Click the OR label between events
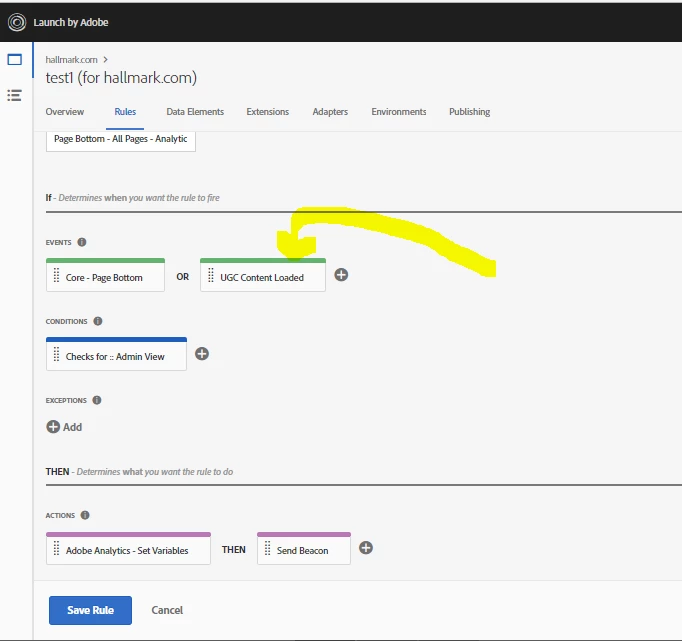The height and width of the screenshot is (641, 682). pyautogui.click(x=183, y=277)
